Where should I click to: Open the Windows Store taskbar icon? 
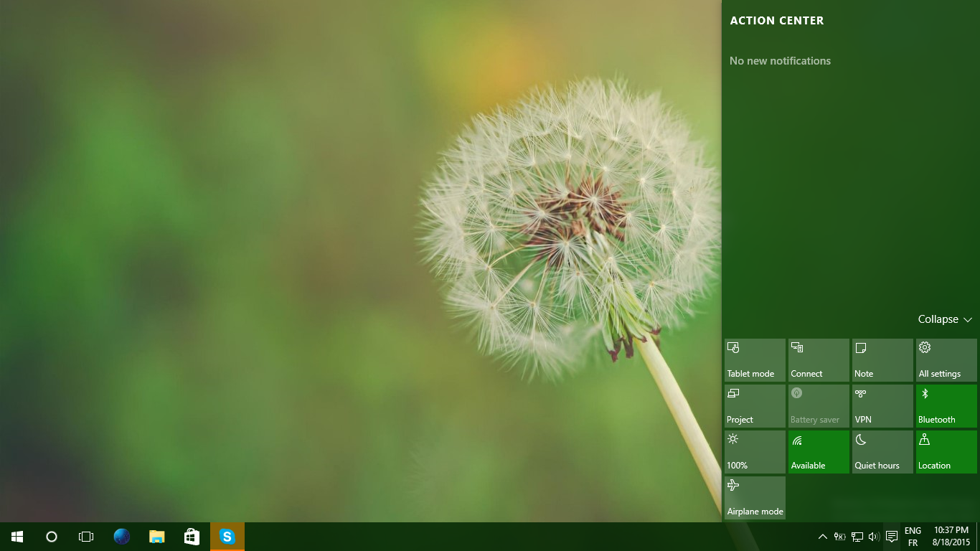click(192, 537)
